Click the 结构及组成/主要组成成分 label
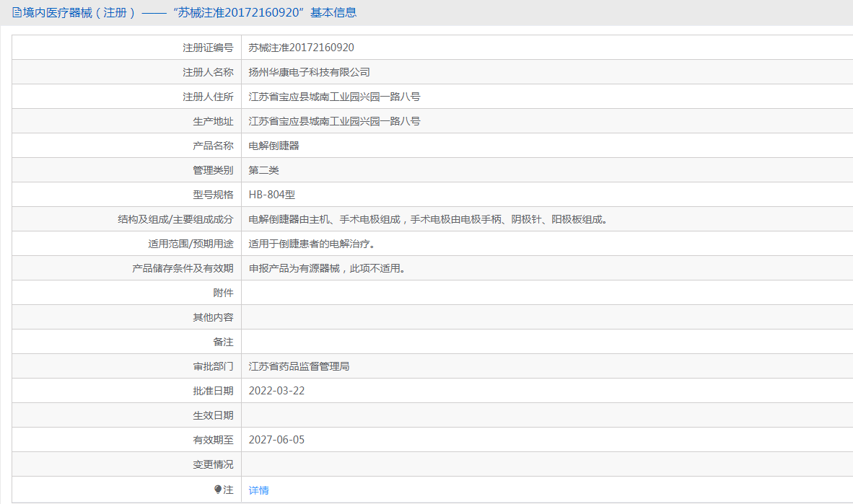The height and width of the screenshot is (504, 853). point(175,219)
